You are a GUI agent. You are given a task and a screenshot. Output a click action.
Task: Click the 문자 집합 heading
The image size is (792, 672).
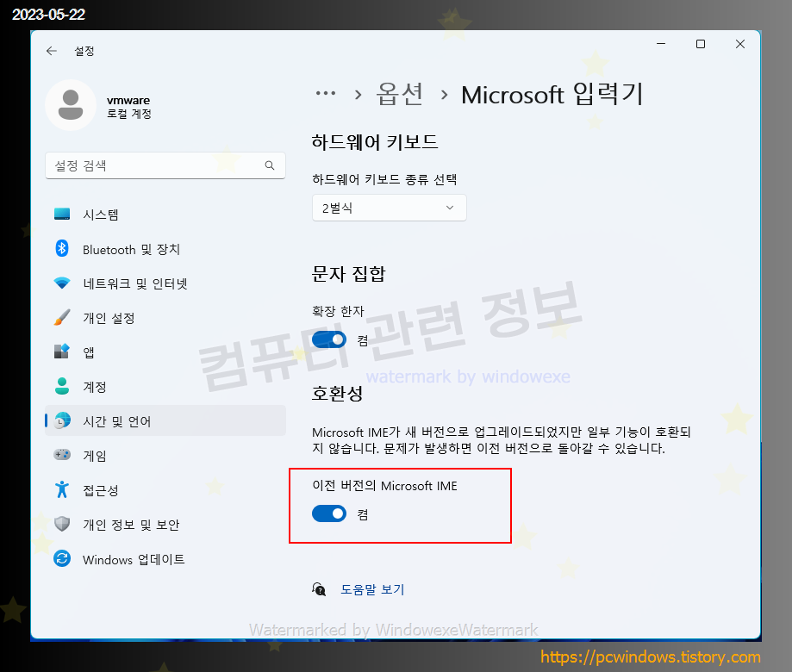348,274
